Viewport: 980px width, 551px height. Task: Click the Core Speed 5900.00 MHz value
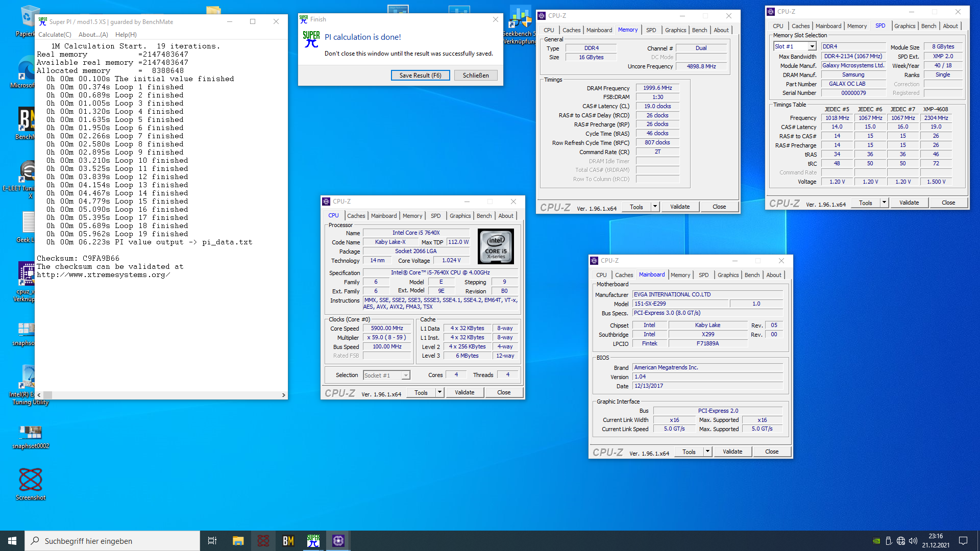coord(387,329)
